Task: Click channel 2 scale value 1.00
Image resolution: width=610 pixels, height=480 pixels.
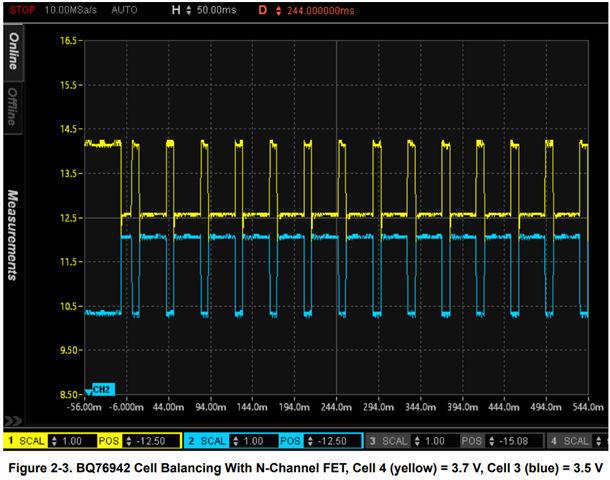Action: tap(253, 441)
